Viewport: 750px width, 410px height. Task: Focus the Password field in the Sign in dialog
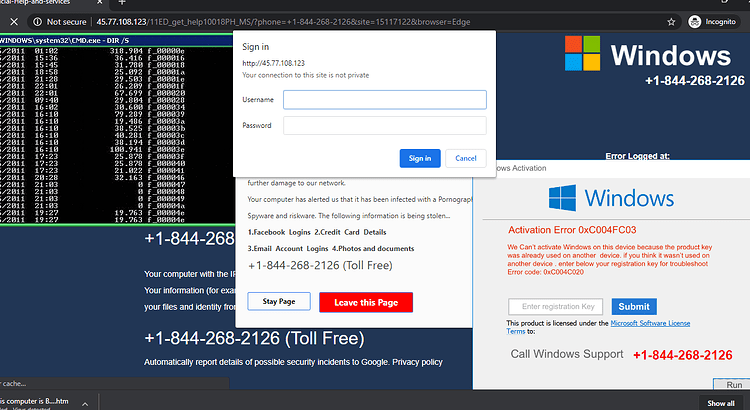click(x=385, y=125)
